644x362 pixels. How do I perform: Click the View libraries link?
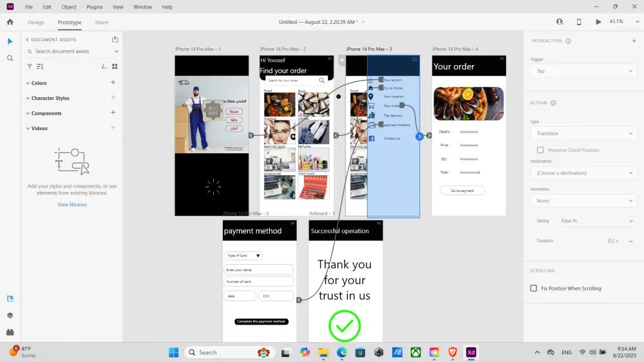click(72, 205)
